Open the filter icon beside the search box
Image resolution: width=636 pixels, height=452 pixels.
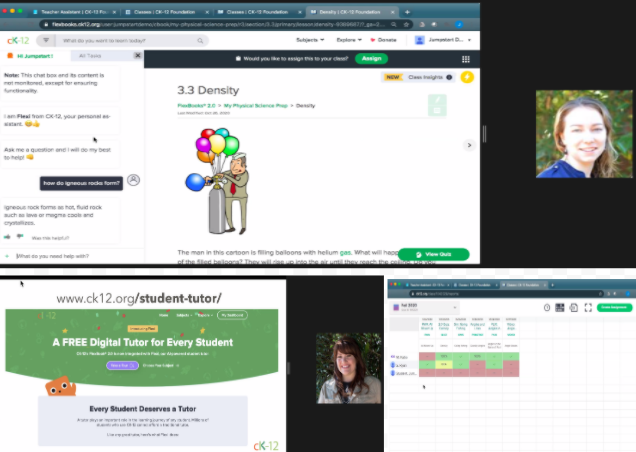46,40
